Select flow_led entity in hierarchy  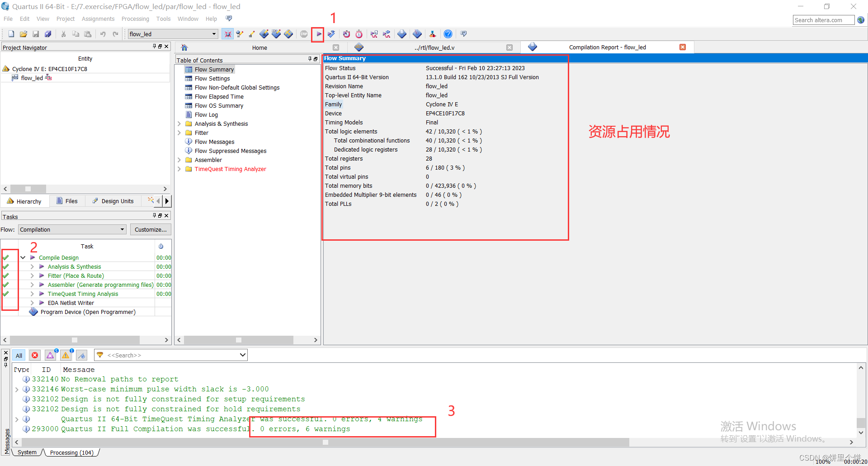(32, 78)
